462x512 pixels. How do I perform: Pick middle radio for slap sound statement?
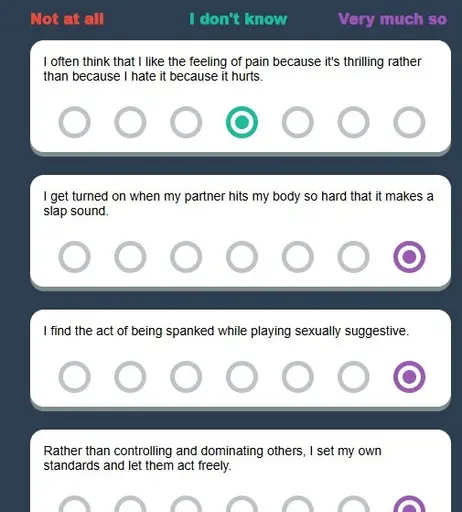pos(242,257)
